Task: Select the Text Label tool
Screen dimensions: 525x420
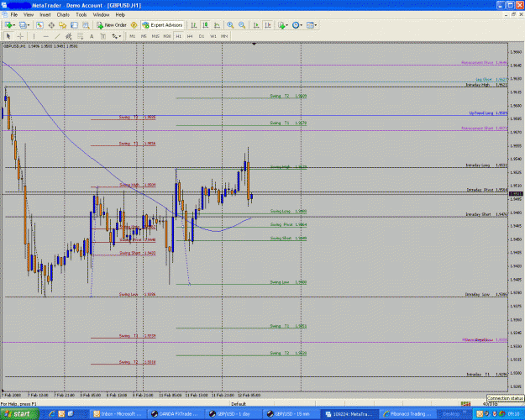Action: [102, 36]
